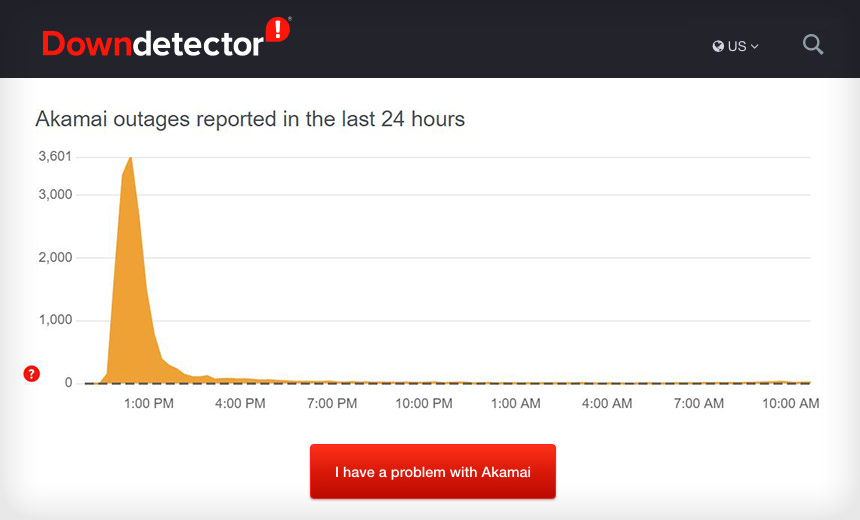
Task: Report "I have a problem with Akamai"
Action: pos(433,472)
